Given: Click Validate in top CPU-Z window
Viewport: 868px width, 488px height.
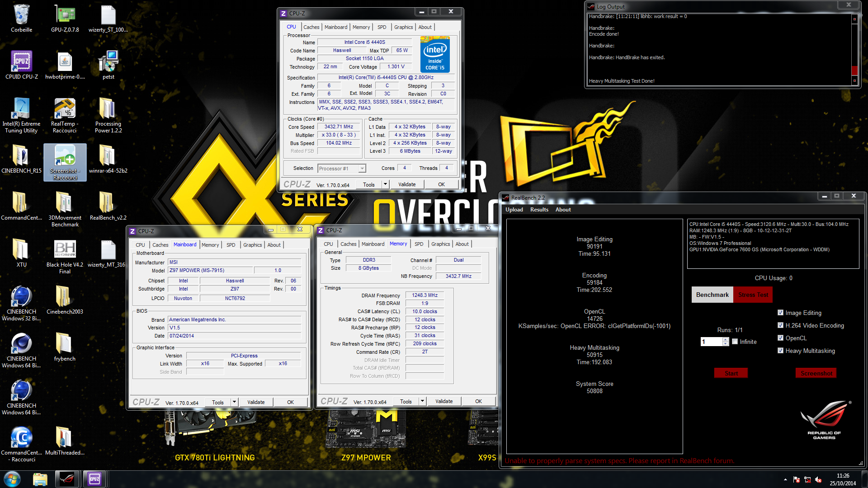Looking at the screenshot, I should (x=407, y=184).
